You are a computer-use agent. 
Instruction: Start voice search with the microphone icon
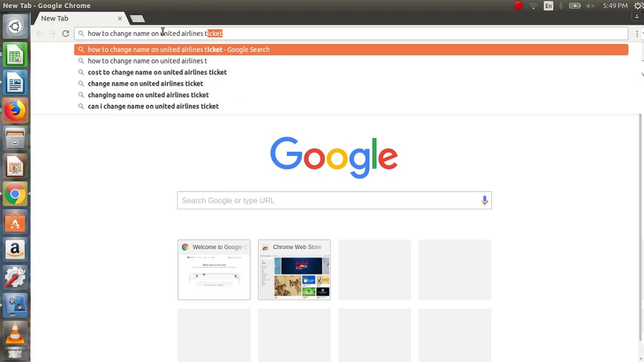coord(485,200)
